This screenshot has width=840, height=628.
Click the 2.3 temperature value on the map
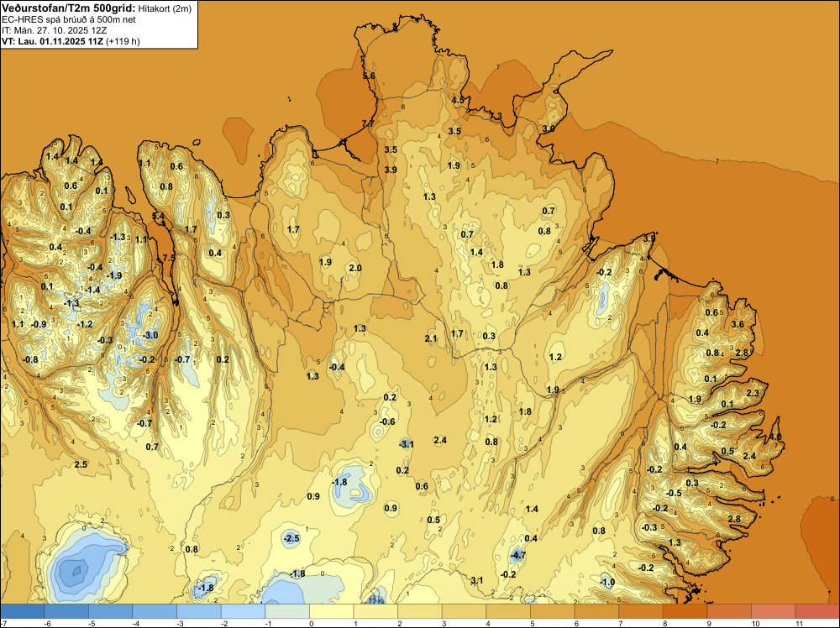pyautogui.click(x=753, y=393)
